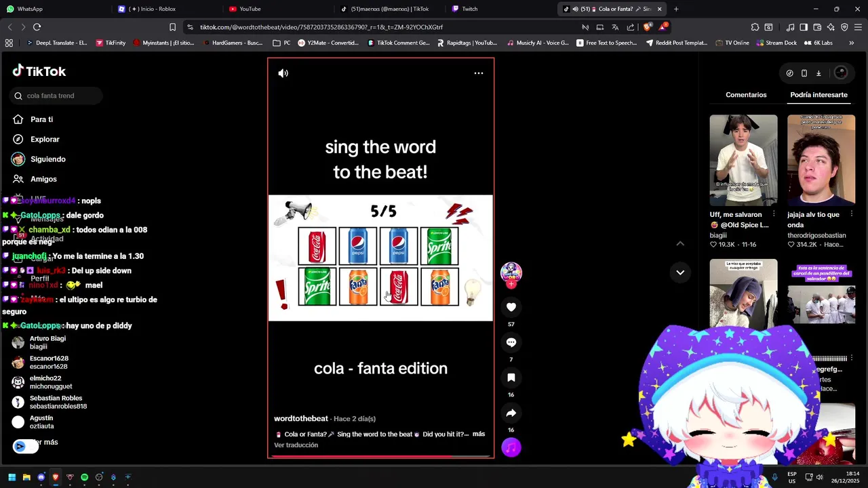868x488 pixels.
Task: Switch to the Comentarios tab
Action: point(746,95)
